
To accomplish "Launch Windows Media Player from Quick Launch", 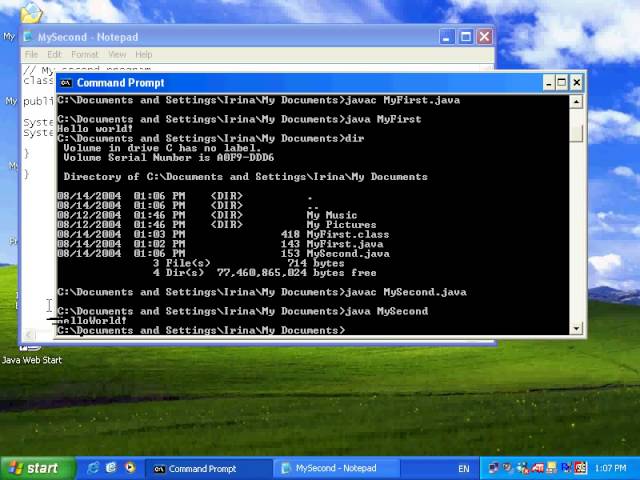I will (x=130, y=468).
